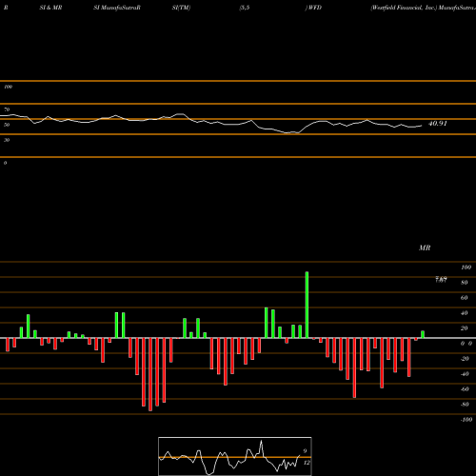Click the '60' label on the MR axis

point(464,298)
